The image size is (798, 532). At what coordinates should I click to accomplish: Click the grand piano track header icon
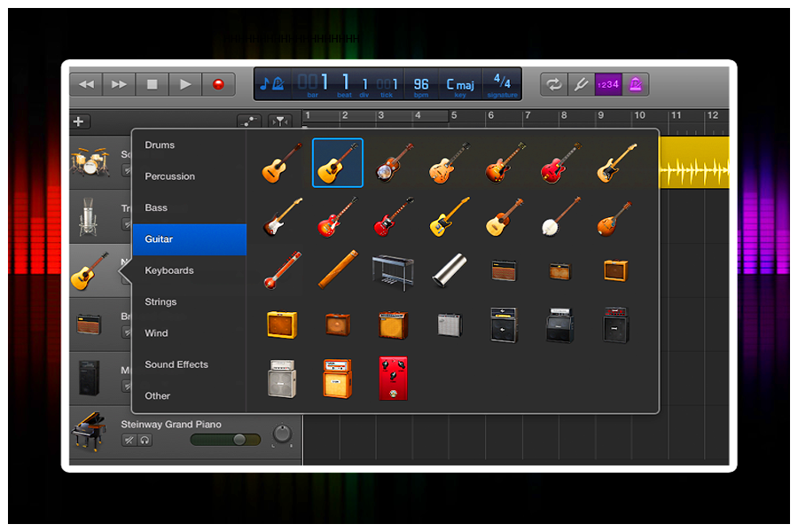pyautogui.click(x=89, y=432)
